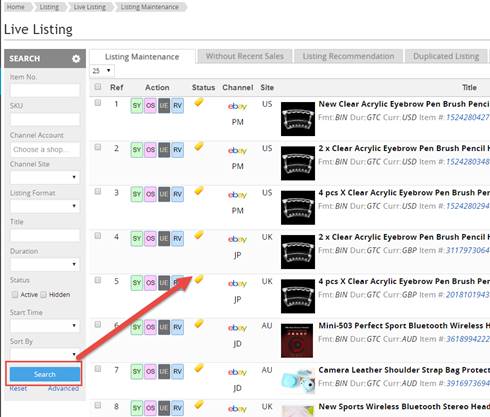Open the Channel Site dropdown

pyautogui.click(x=45, y=177)
